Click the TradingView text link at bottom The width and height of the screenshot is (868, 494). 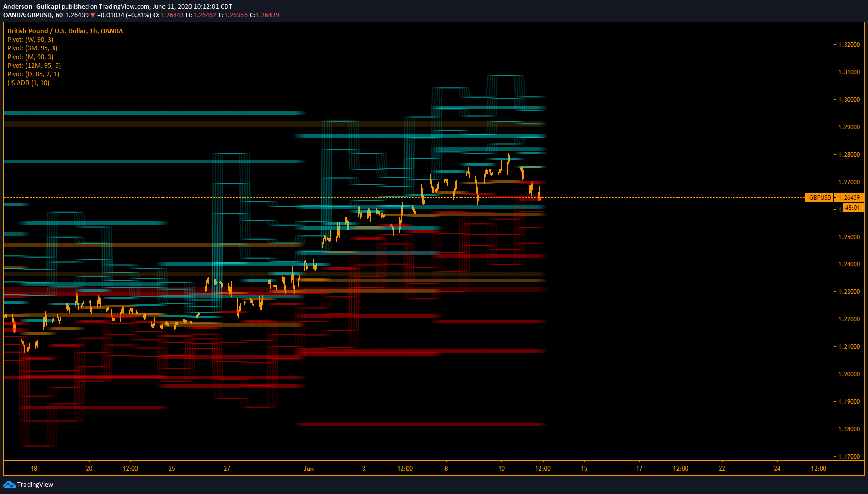pos(35,484)
